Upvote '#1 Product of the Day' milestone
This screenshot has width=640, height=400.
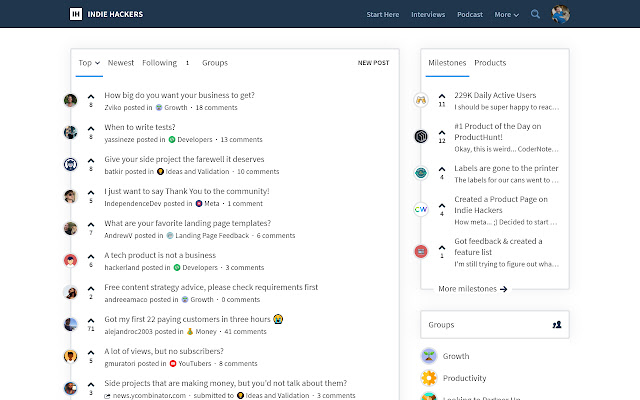point(442,133)
